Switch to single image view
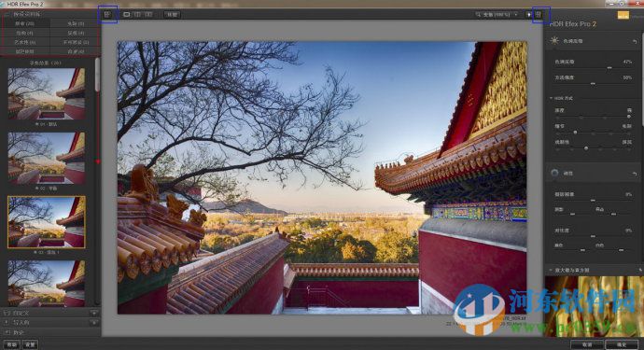This screenshot has height=350, width=644. click(127, 14)
